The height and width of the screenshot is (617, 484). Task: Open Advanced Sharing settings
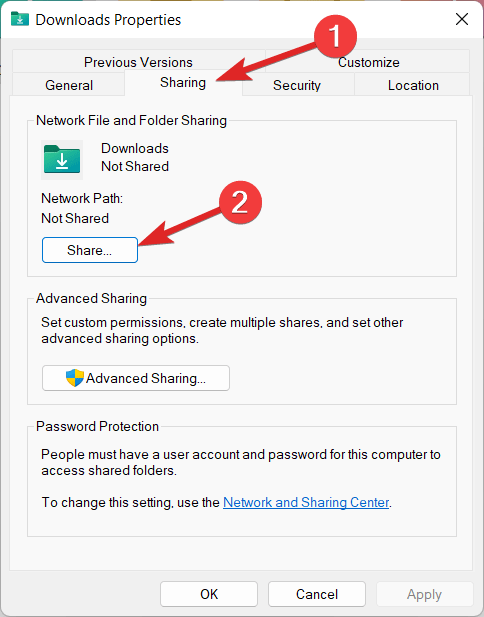click(x=136, y=378)
